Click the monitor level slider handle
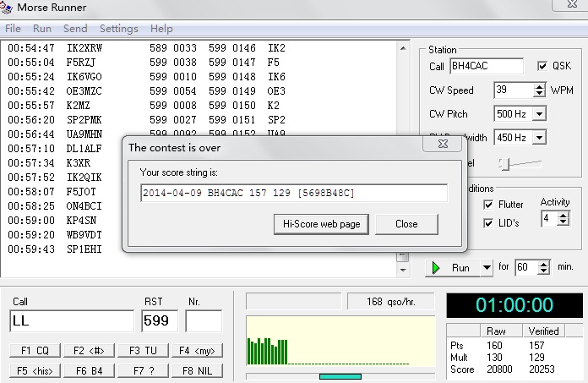Viewport: 588px width, 383px height. pyautogui.click(x=505, y=164)
